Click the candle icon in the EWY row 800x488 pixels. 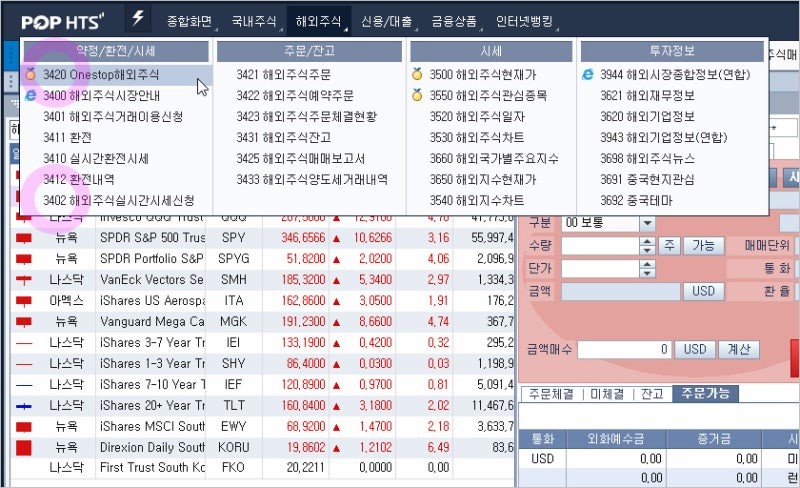pos(24,427)
